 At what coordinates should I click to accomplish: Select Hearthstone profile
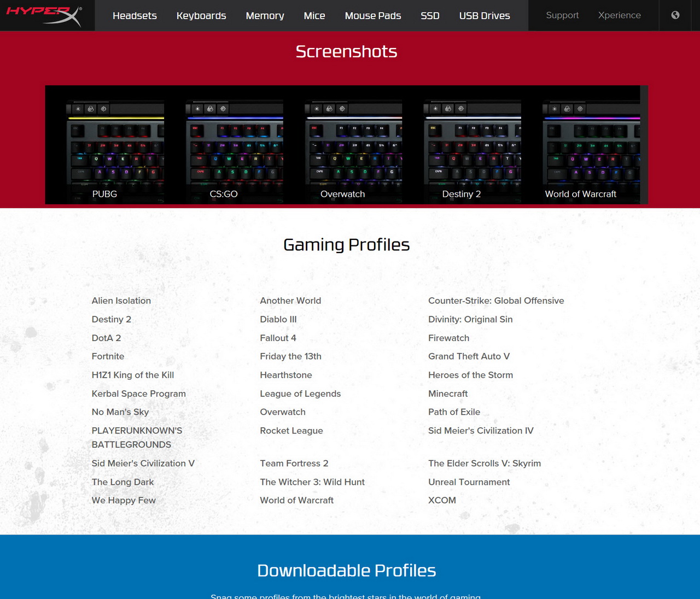pos(286,375)
